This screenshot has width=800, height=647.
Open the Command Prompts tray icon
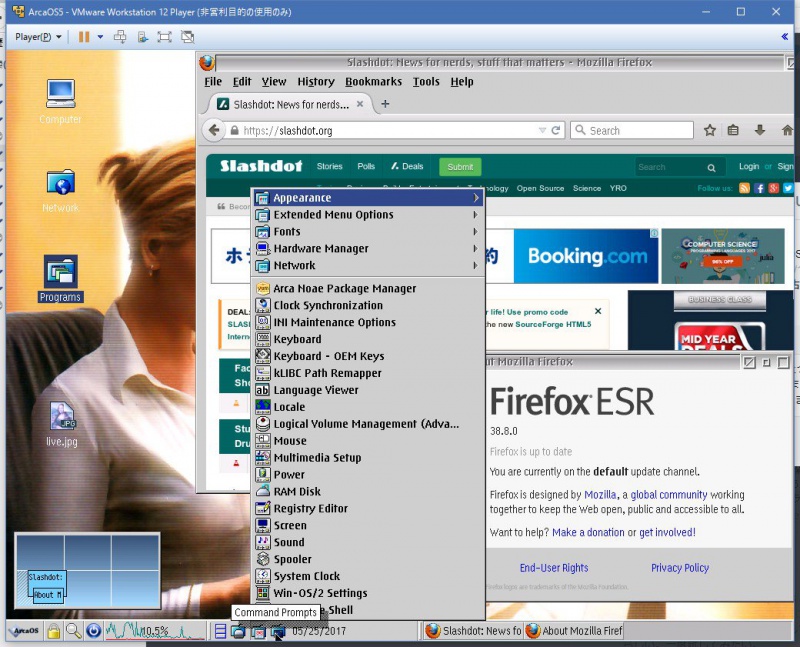(x=278, y=632)
